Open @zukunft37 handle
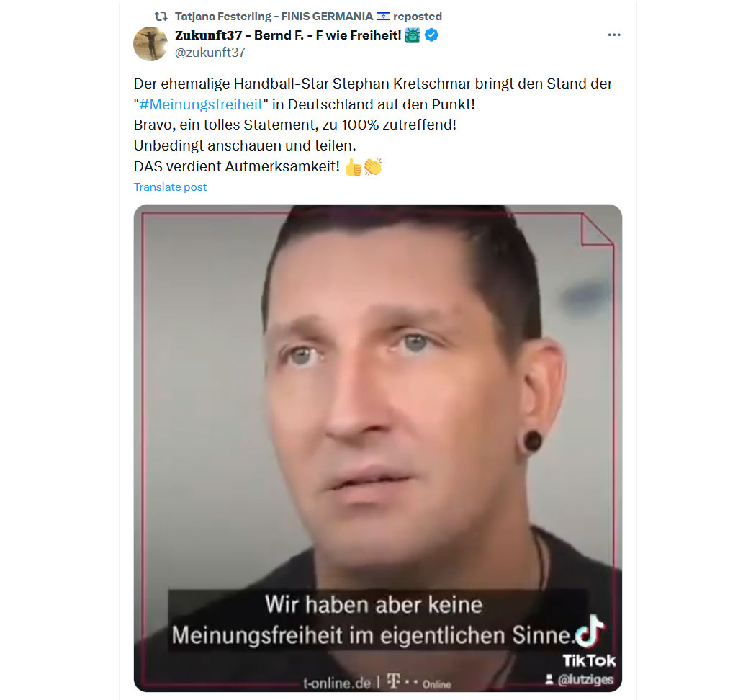The image size is (756, 700). (x=210, y=53)
